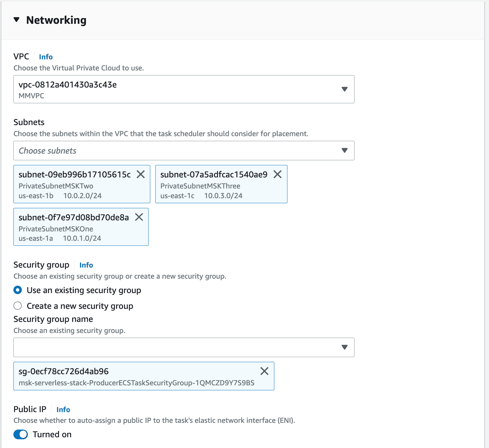This screenshot has width=489, height=448.
Task: Open the VPC Info link
Action: (x=46, y=57)
